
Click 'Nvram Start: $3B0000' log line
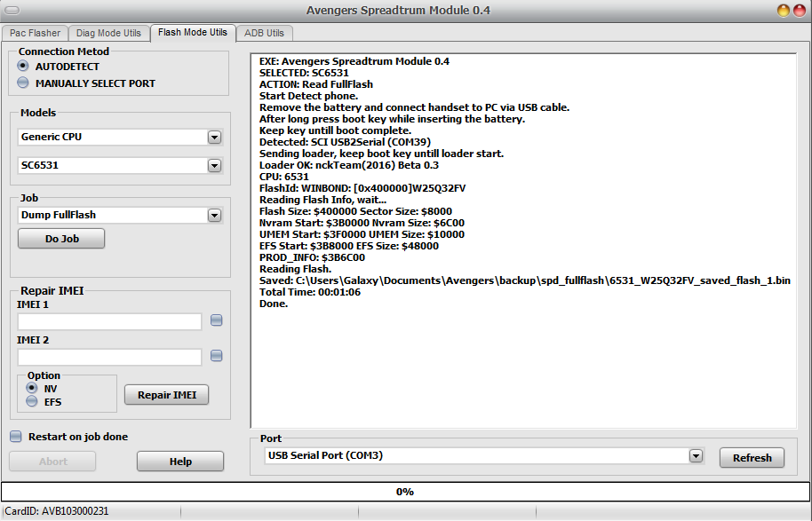point(362,223)
